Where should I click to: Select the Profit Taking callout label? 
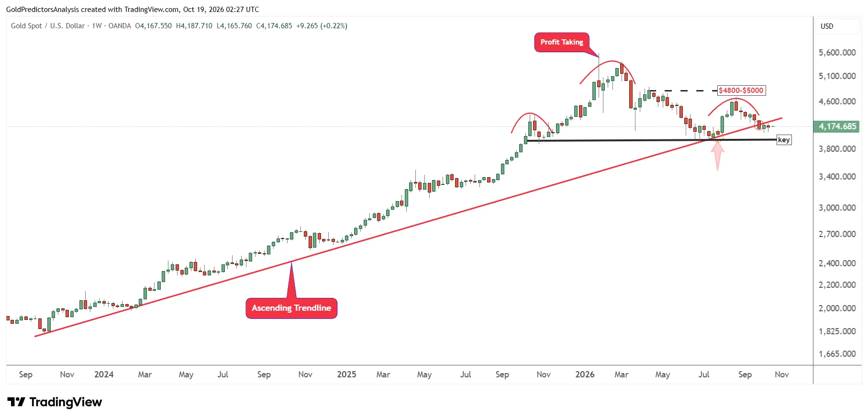click(x=562, y=42)
